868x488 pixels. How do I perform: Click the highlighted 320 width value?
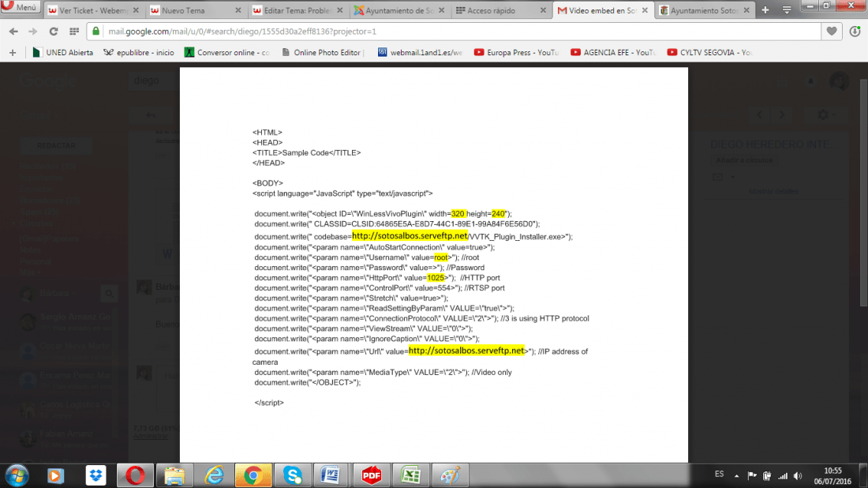pos(458,214)
